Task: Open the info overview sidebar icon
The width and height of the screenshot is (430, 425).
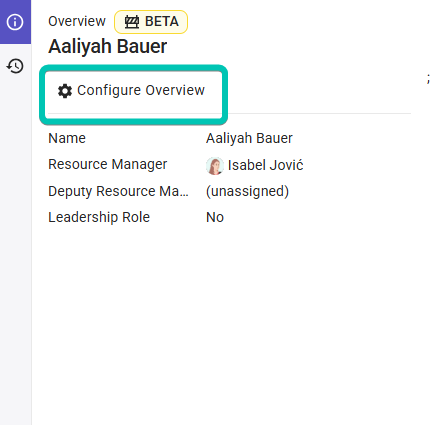Action: point(15,22)
